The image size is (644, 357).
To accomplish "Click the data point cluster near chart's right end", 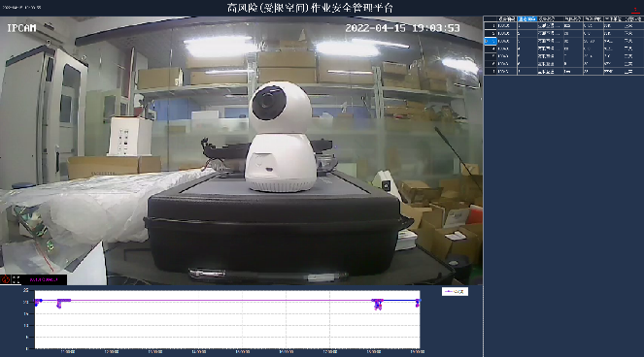I will pos(418,303).
